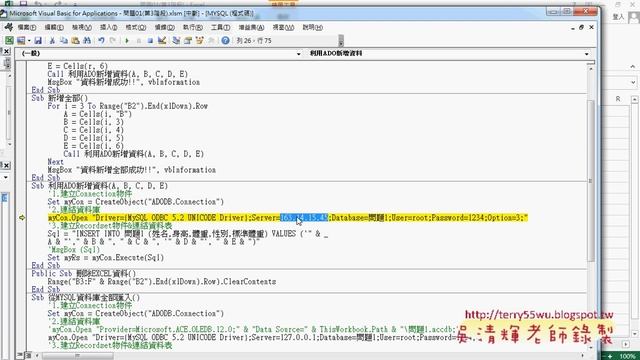
Task: Run the macro with the green play icon
Action: pos(127,40)
